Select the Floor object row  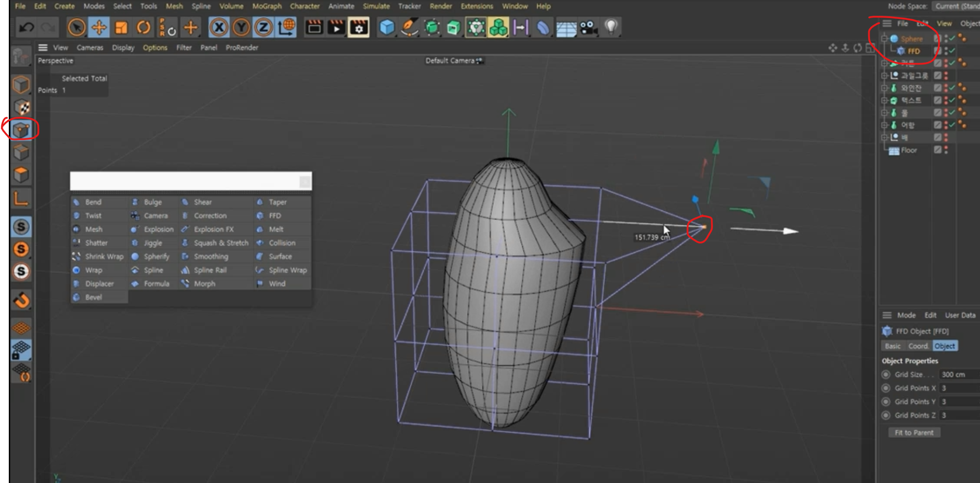coord(909,150)
